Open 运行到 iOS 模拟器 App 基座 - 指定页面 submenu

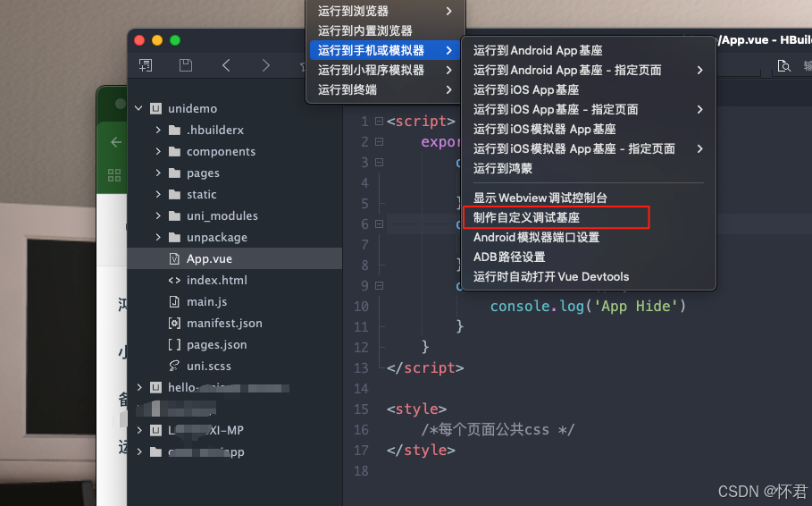click(589, 148)
